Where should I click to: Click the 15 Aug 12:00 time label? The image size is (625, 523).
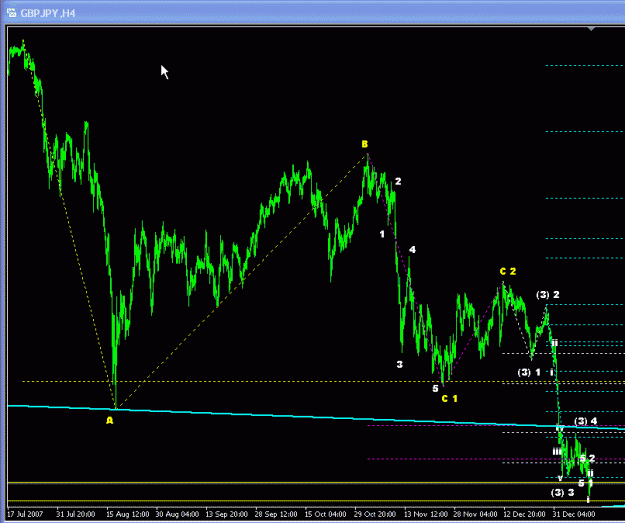(128, 514)
